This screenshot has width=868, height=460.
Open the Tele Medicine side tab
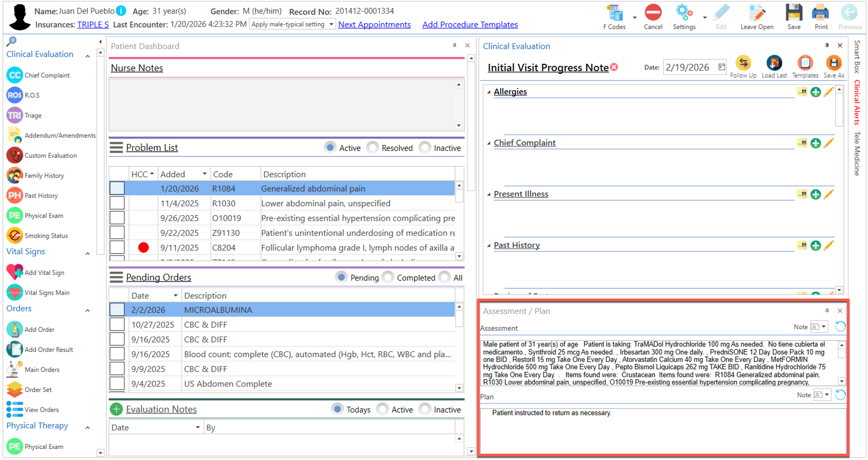(857, 153)
